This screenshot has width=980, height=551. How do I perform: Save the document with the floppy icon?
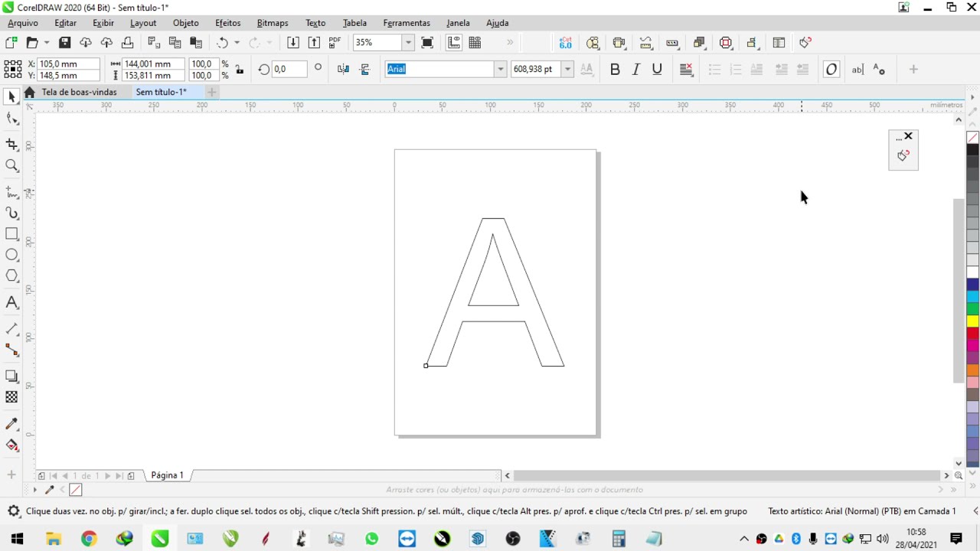(65, 43)
